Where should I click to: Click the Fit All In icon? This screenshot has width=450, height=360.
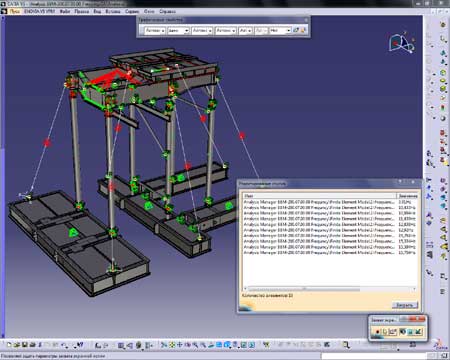172,345
